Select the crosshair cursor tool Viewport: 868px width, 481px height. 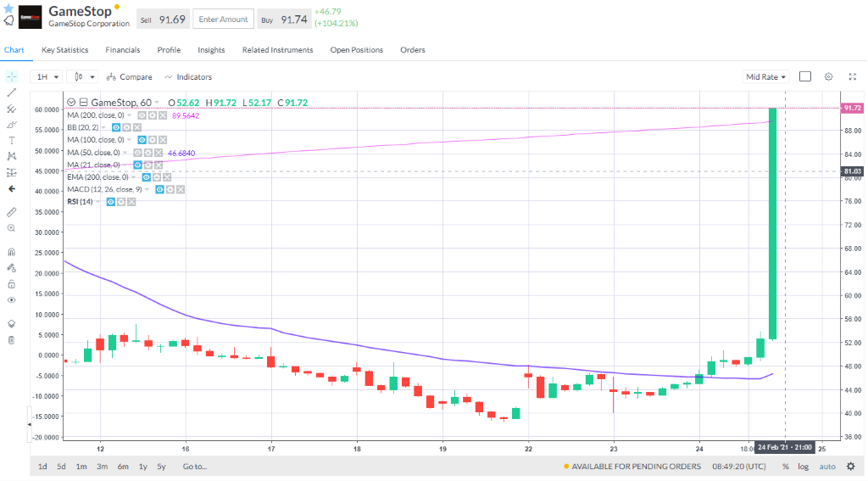(x=11, y=77)
